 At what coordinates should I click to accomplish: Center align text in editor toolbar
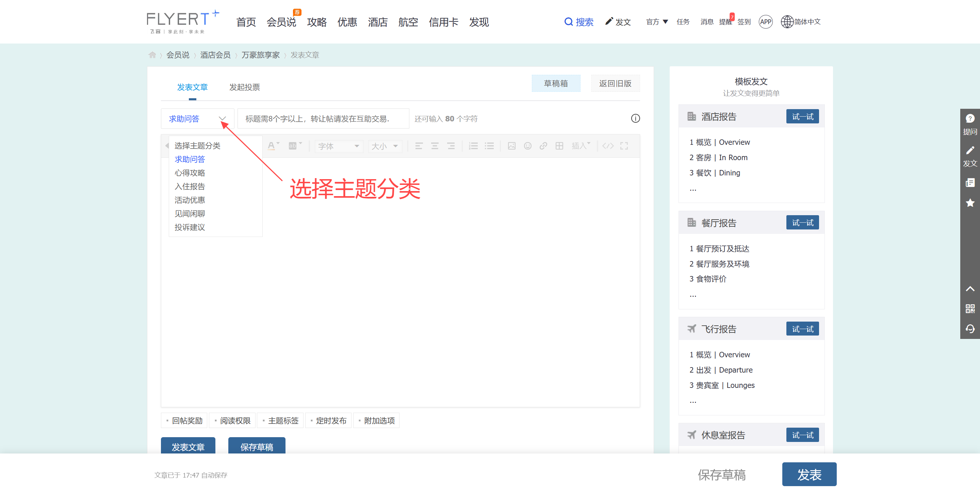pos(435,146)
